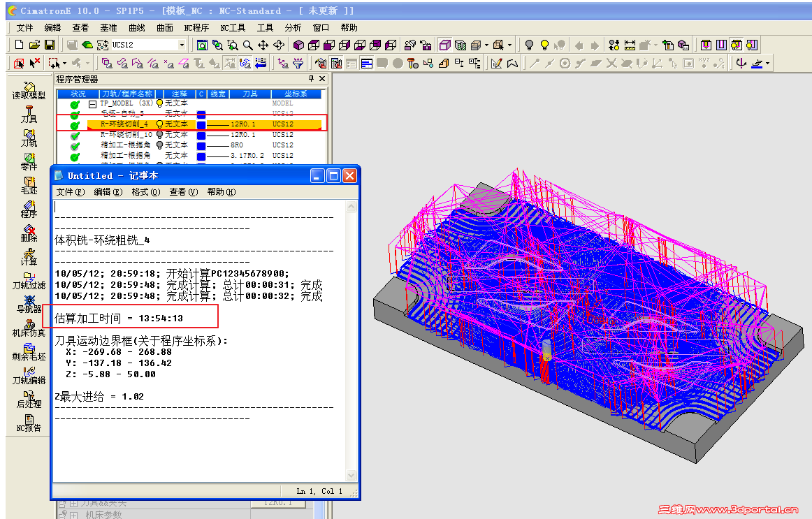Launch 机床仿真 (machine simulation) in sidebar
The height and width of the screenshot is (519, 812).
(29, 328)
